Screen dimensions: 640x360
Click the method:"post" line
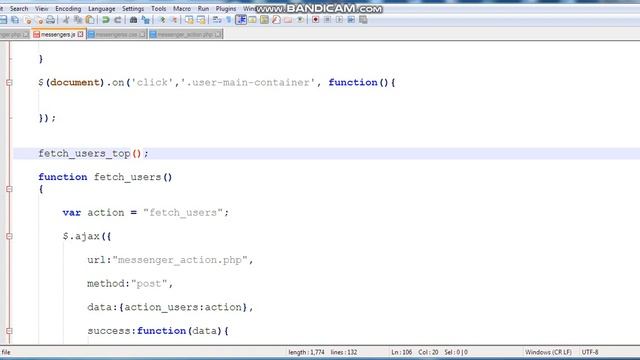point(130,284)
